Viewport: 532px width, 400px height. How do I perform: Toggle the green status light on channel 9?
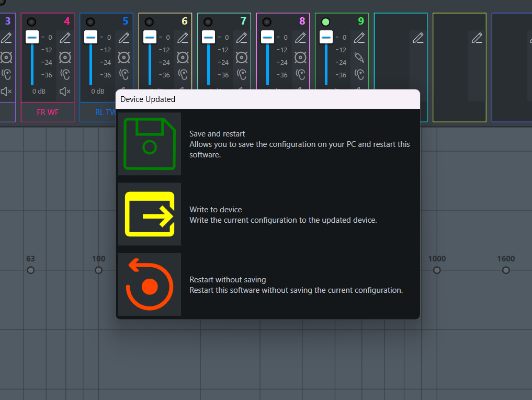[x=326, y=22]
